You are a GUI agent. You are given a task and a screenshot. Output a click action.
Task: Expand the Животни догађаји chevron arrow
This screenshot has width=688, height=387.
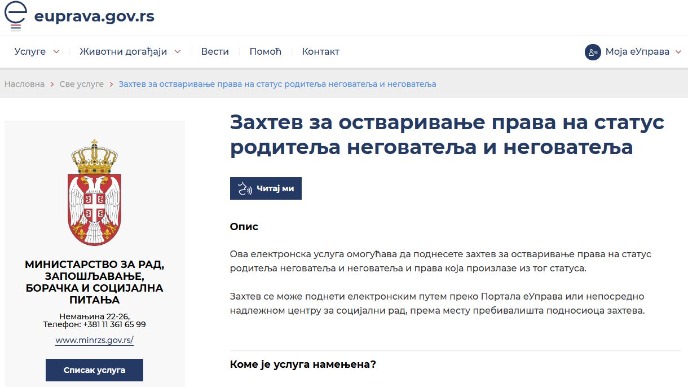177,52
